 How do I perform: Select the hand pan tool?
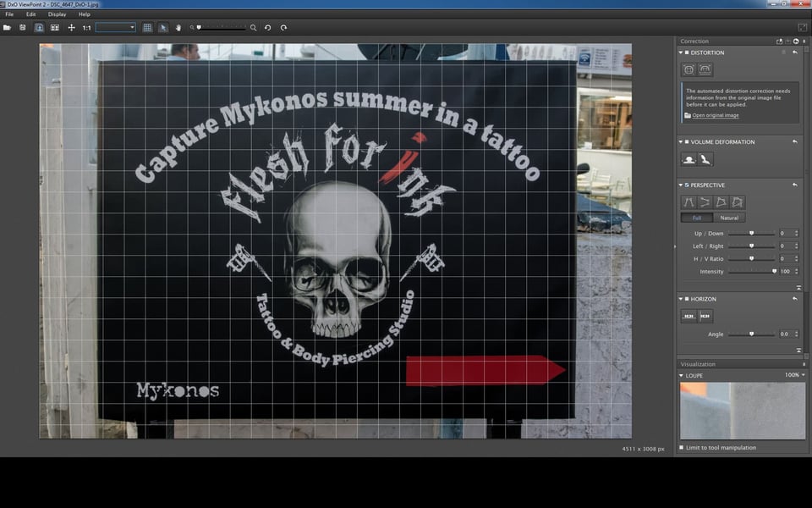tap(178, 27)
